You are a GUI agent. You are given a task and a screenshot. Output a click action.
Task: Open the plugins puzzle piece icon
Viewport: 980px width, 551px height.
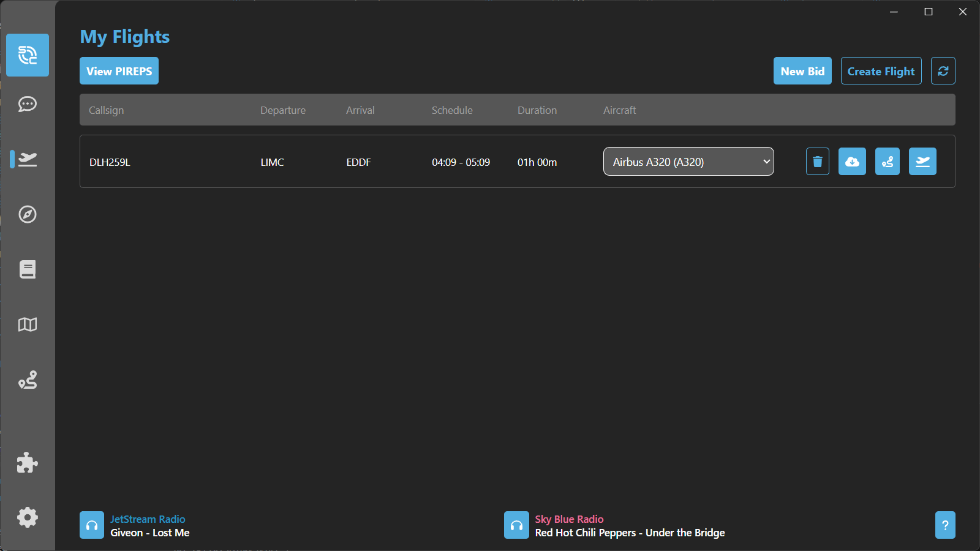pos(28,463)
